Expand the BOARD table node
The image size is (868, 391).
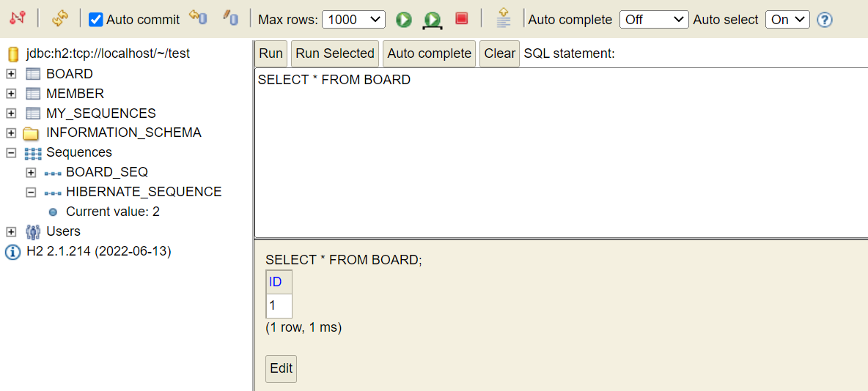[x=11, y=73]
